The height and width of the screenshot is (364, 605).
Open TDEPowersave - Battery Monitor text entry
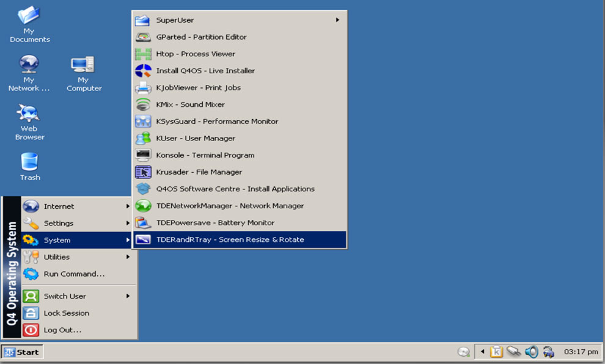tap(215, 223)
